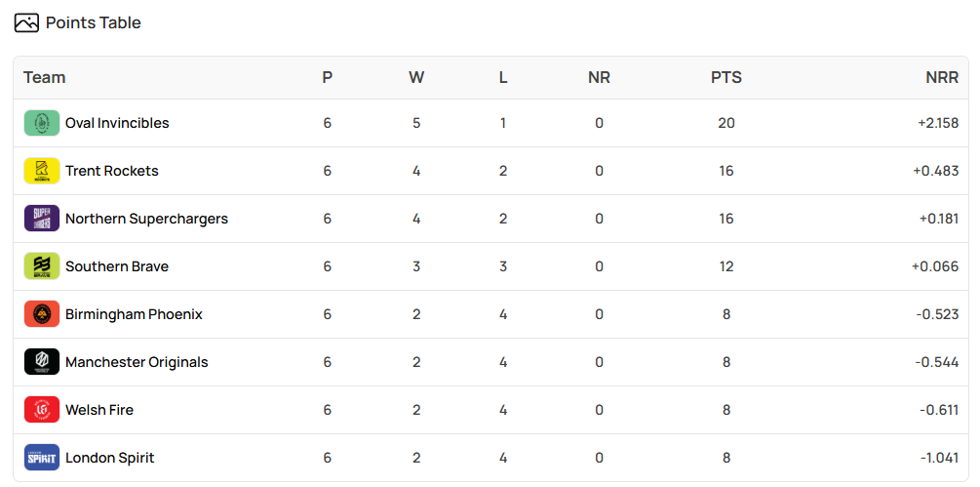Click the W wins column header
The height and width of the screenshot is (487, 980).
(x=416, y=77)
